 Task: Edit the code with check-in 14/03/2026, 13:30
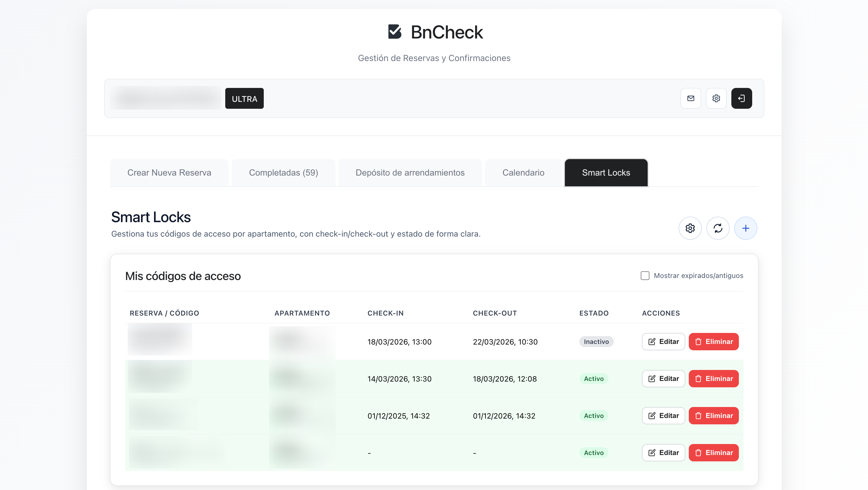[x=663, y=379]
